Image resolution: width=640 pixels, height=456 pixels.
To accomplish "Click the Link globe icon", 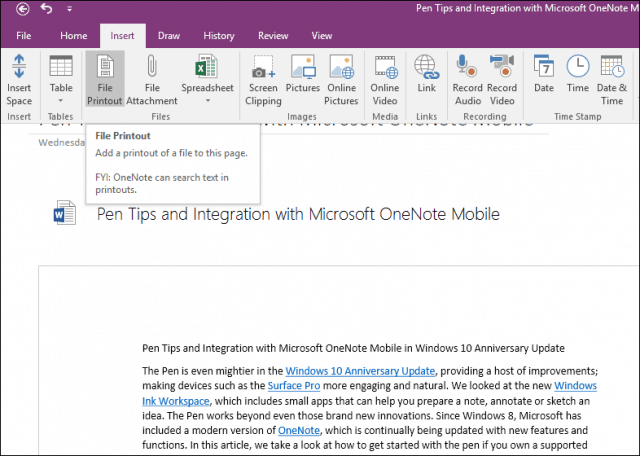I will pos(427,67).
